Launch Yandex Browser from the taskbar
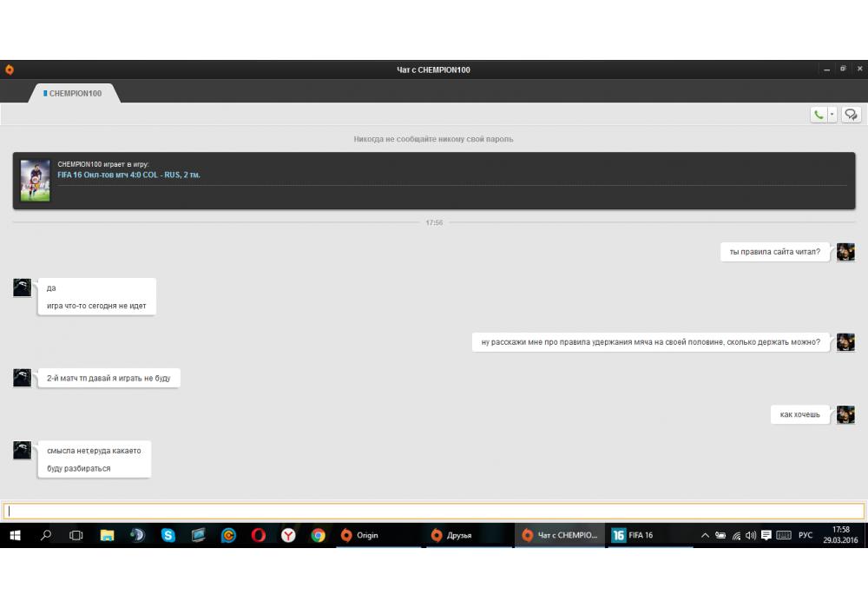 (288, 535)
